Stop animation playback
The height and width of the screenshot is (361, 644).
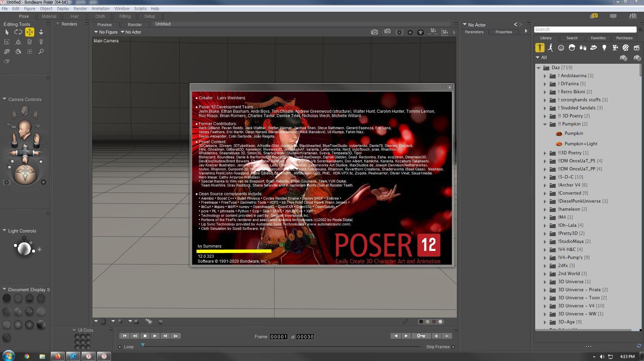tap(145, 336)
